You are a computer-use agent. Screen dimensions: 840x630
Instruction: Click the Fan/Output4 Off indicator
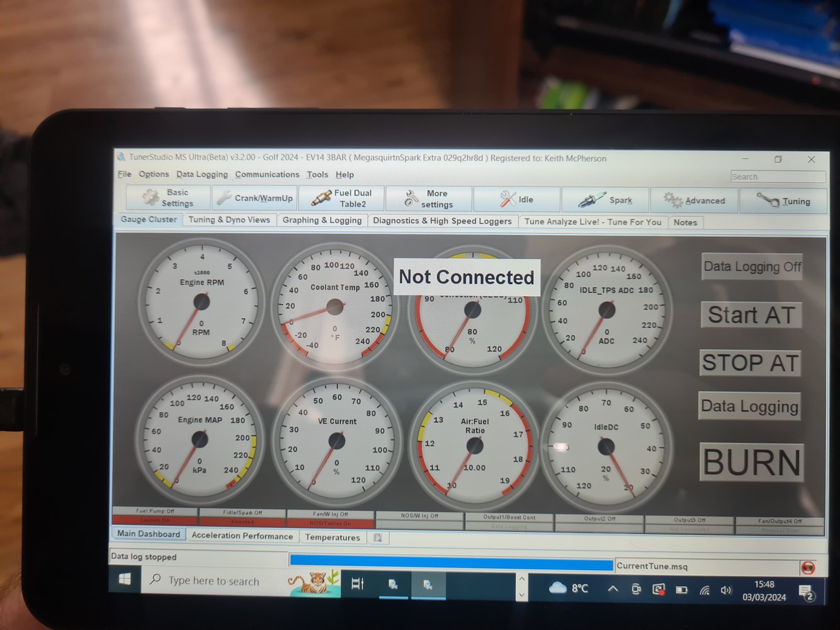pyautogui.click(x=780, y=521)
